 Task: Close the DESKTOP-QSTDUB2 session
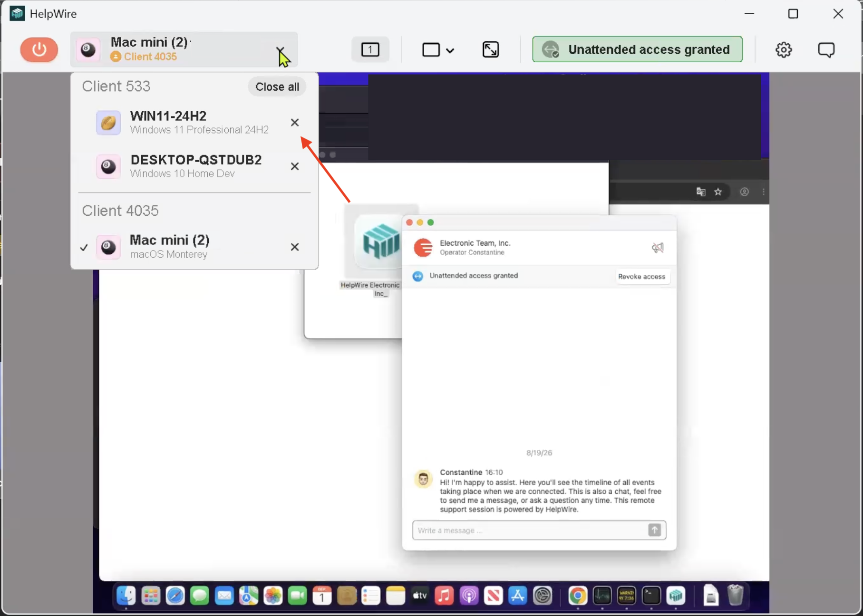[295, 166]
